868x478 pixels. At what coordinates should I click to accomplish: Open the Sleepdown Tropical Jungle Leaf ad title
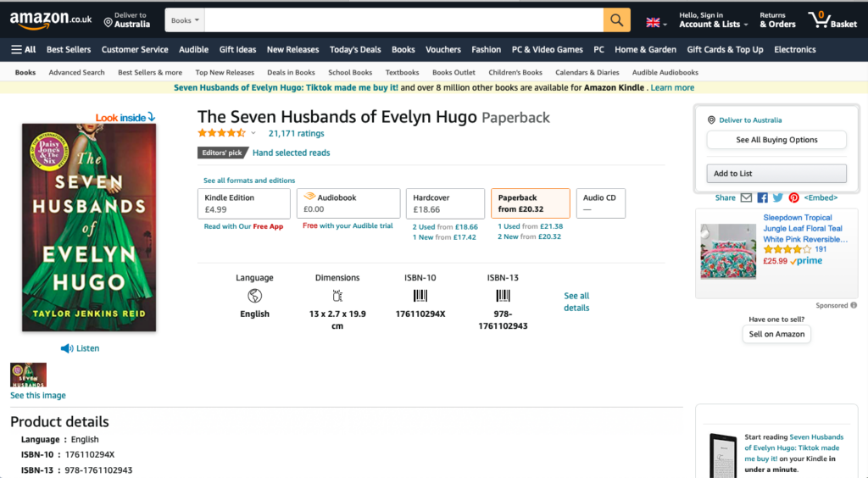coord(805,229)
